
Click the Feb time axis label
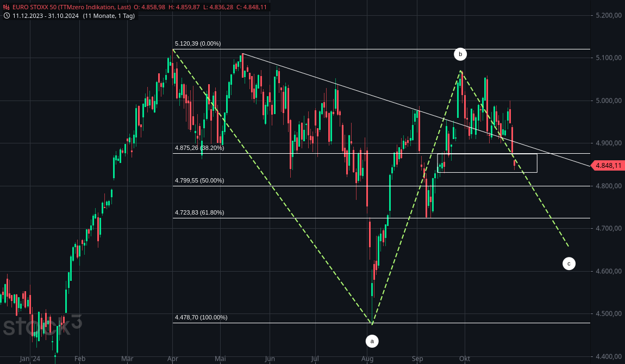tap(80, 359)
